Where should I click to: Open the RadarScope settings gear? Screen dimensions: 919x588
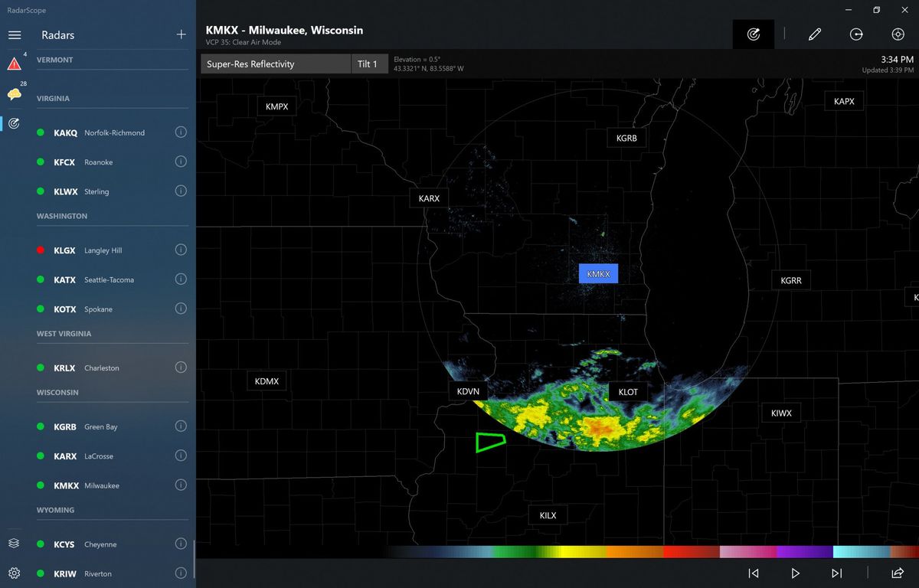coord(13,573)
